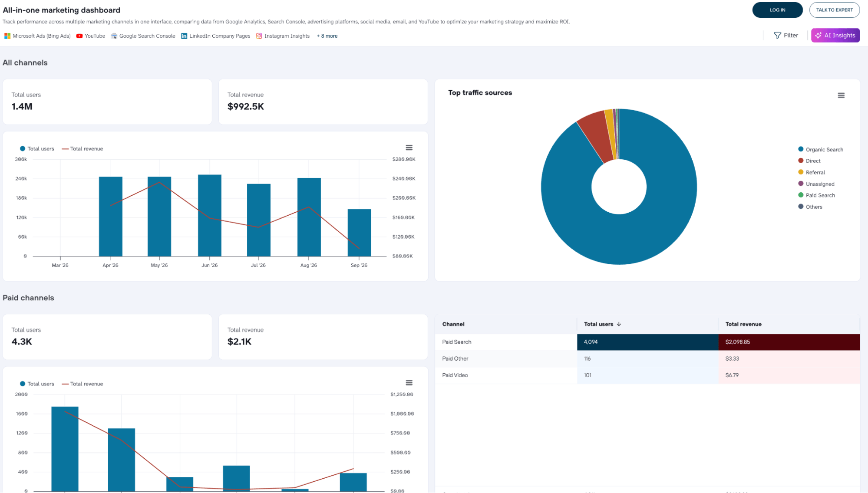
Task: Click the Microsoft Ads logo icon
Action: point(7,36)
